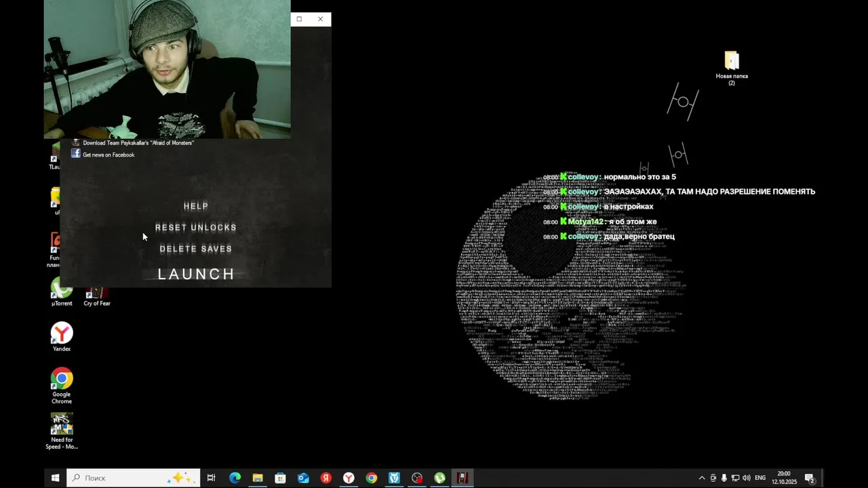Open the 'Afraid of Monsters' download link
The image size is (868, 488).
(x=138, y=143)
